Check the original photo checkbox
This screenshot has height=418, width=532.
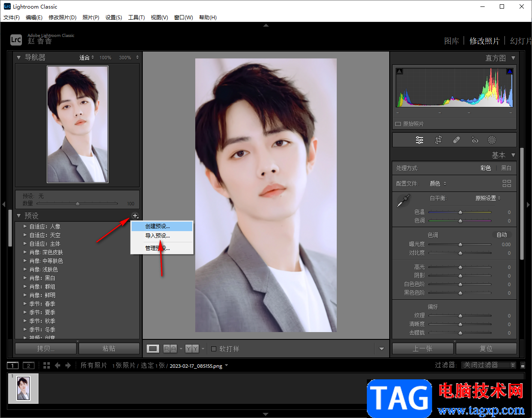tap(398, 124)
